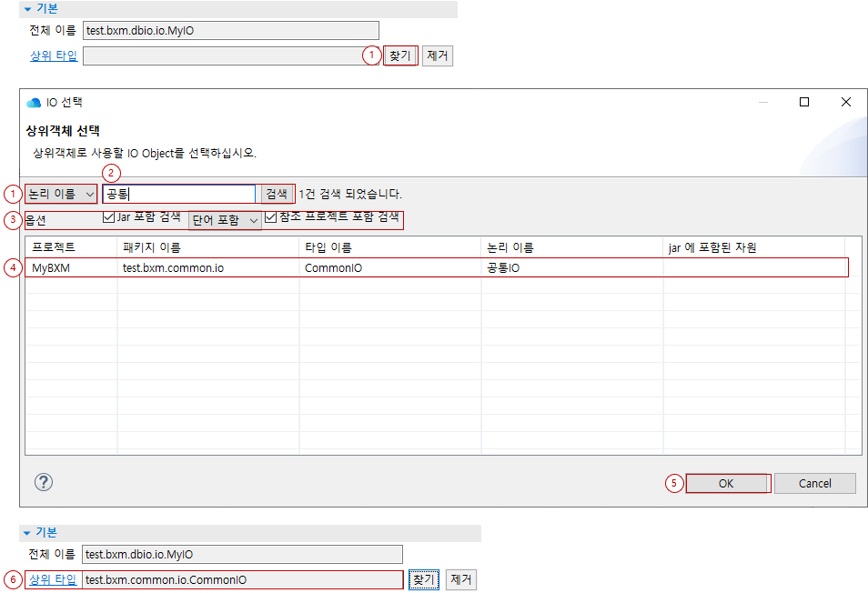868x593 pixels.
Task: Click the 검색 search button
Action: 278,194
